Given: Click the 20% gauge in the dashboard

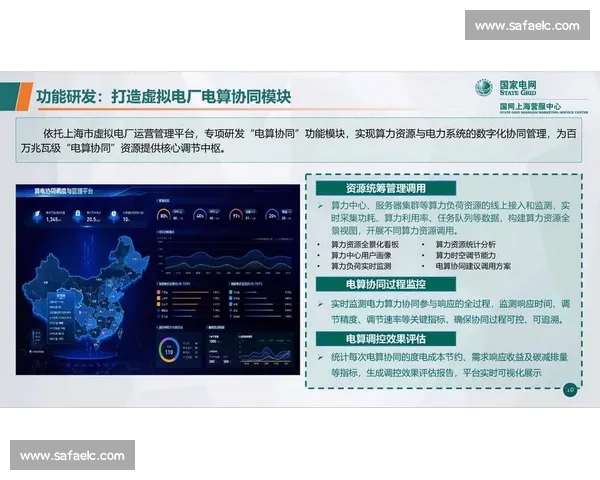Looking at the screenshot, I should pyautogui.click(x=272, y=216).
